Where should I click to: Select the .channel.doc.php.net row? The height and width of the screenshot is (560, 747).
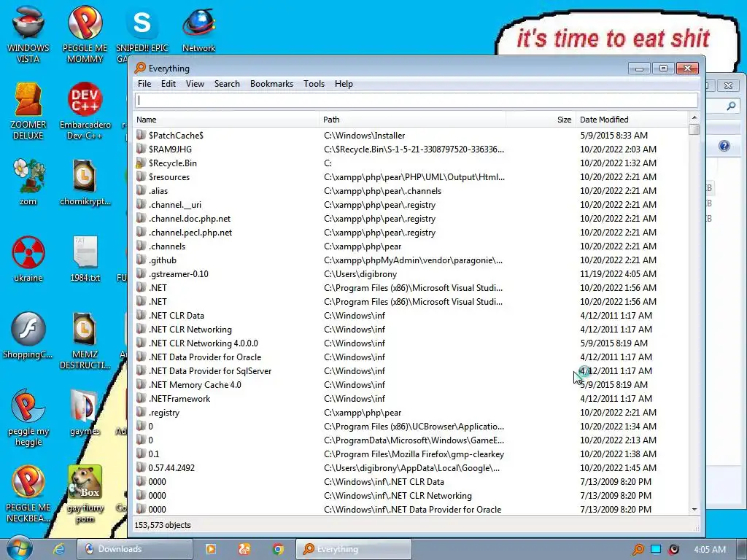[x=411, y=219]
